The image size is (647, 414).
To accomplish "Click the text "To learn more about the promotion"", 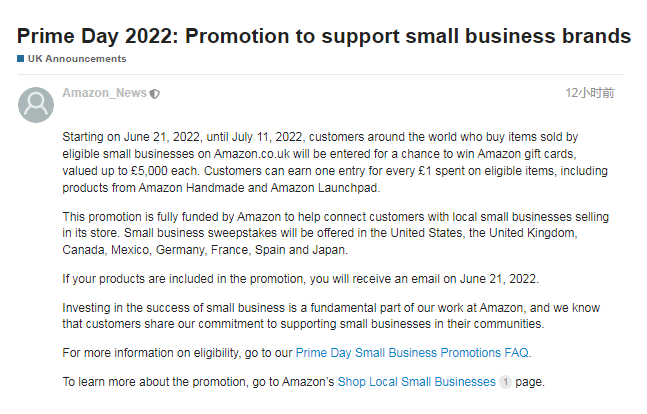I will (197, 382).
